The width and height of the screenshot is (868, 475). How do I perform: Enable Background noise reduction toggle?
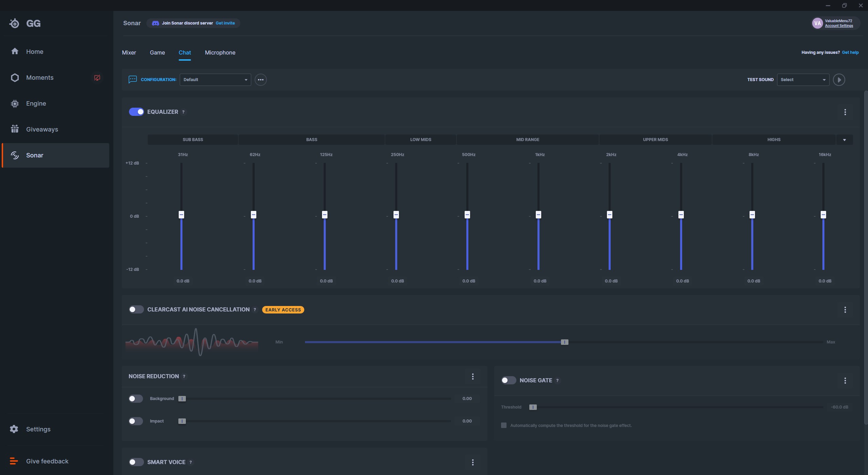(x=136, y=399)
